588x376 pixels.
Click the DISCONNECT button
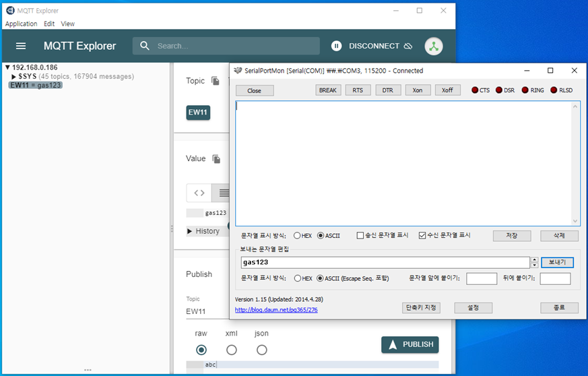pos(381,46)
